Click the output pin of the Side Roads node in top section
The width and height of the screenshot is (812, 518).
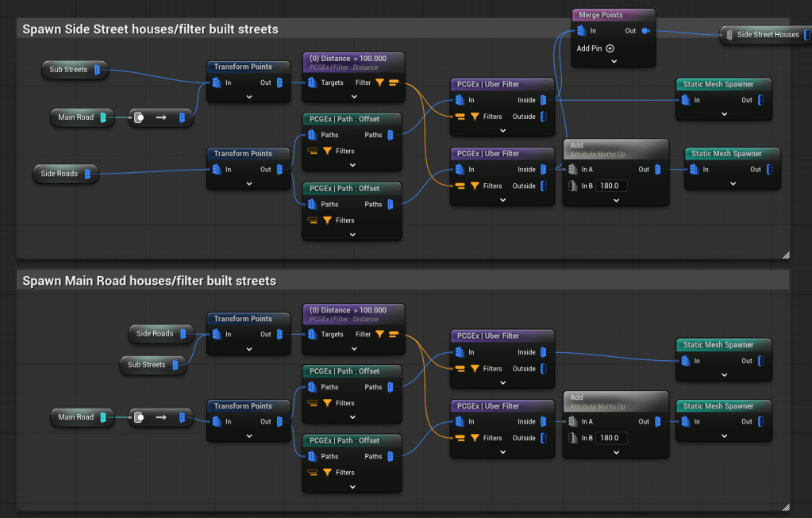click(x=87, y=174)
